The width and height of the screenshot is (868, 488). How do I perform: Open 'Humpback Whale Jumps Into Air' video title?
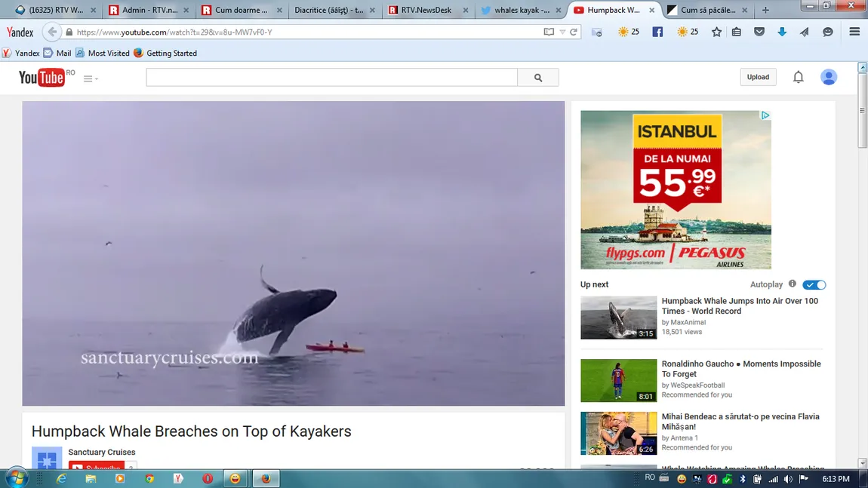tap(740, 306)
